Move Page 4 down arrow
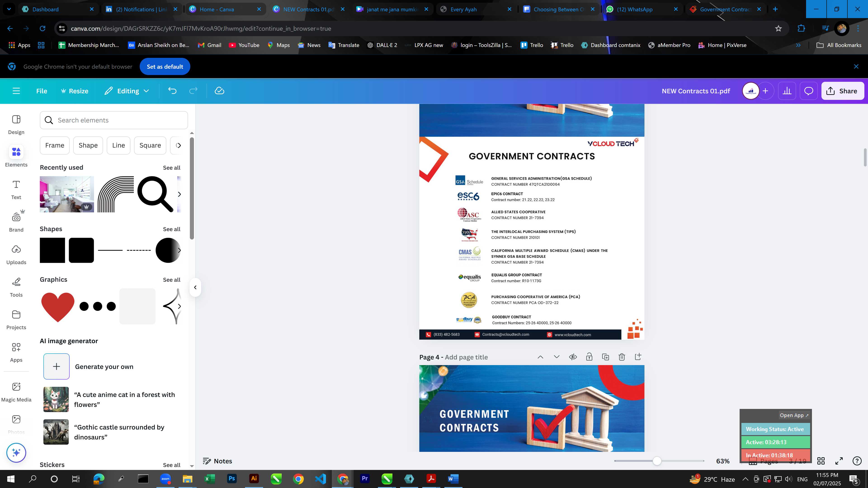 [557, 357]
